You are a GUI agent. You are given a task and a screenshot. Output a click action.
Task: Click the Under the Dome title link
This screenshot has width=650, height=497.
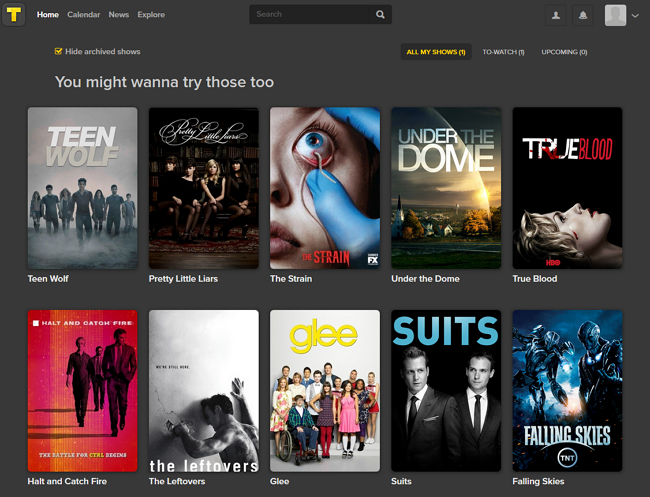[x=425, y=279]
